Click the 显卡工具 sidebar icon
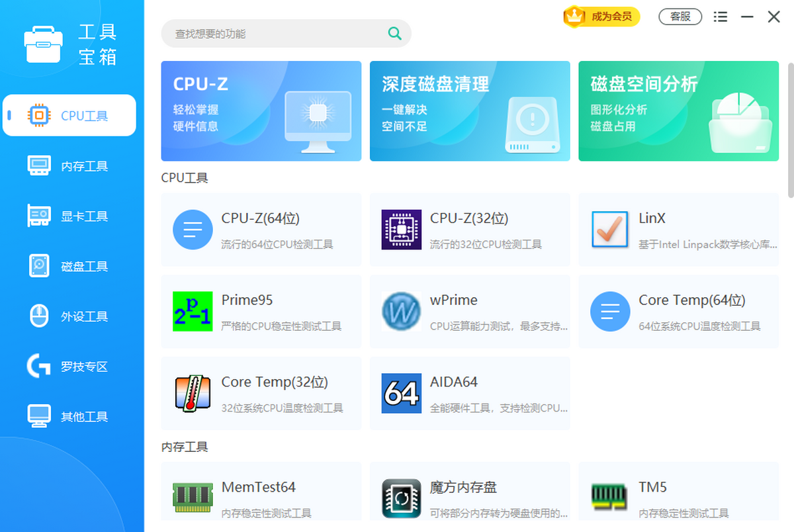 (39, 216)
